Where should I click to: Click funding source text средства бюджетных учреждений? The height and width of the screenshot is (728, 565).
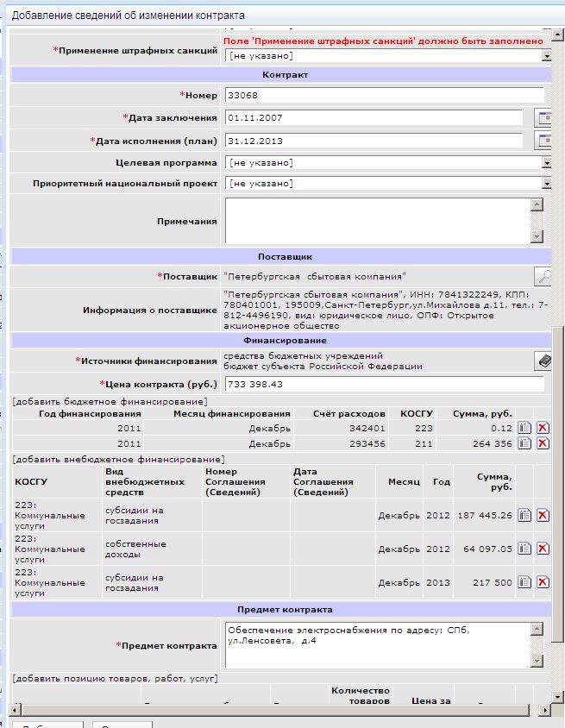point(303,355)
